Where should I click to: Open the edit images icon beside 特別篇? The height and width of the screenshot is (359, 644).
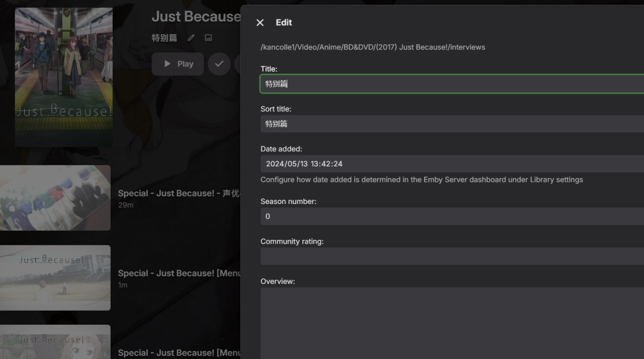pos(208,38)
